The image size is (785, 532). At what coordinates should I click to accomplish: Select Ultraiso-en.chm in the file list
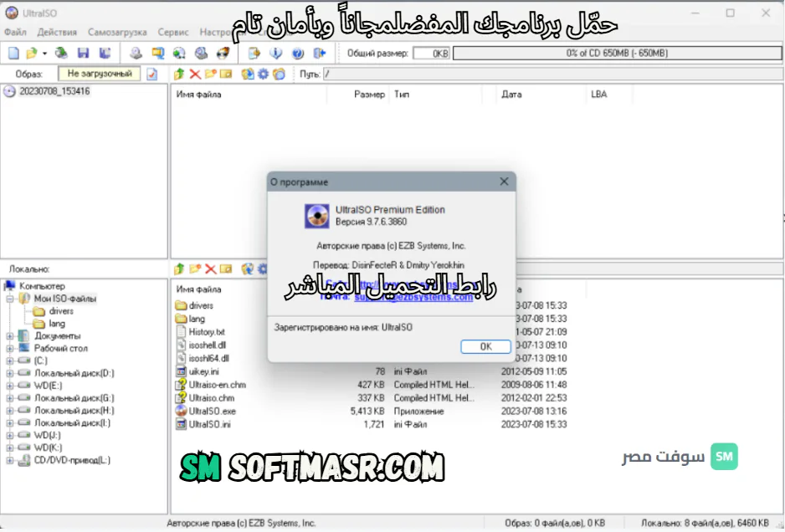(x=218, y=384)
